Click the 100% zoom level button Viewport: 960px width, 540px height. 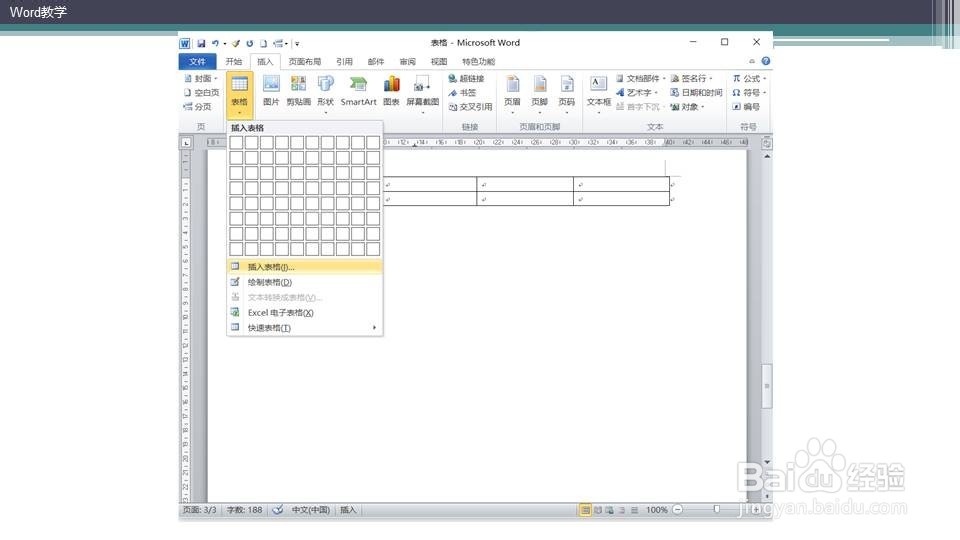point(656,509)
